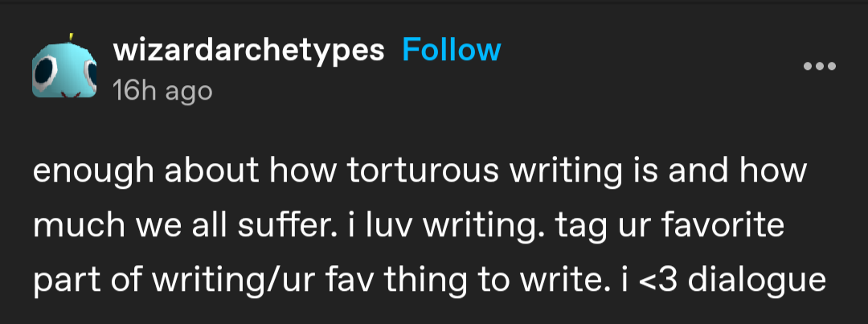
Task: Click the "16h ago" post timestamp
Action: coord(163,91)
